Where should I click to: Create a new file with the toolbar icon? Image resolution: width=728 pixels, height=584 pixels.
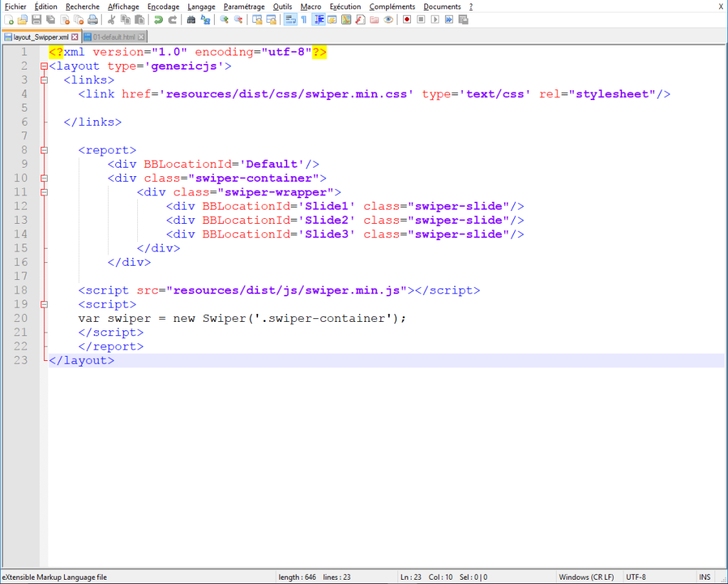coord(9,19)
